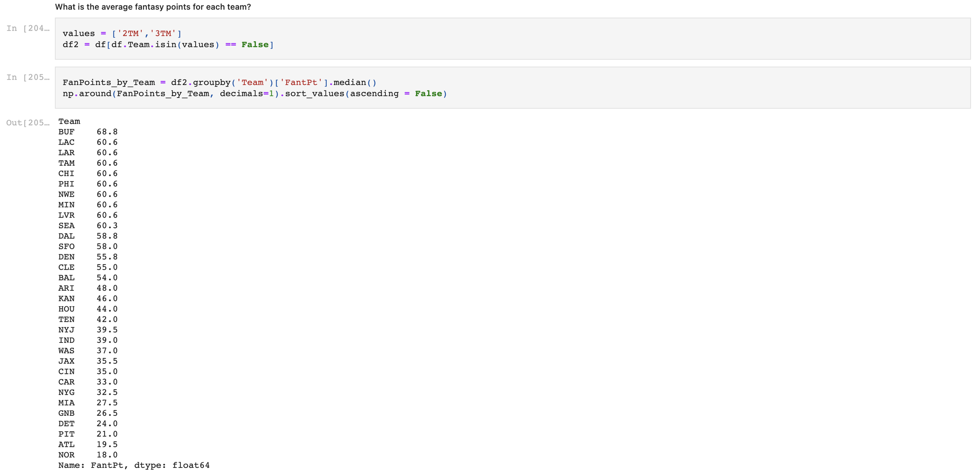
Task: Click the SEA 60.3 output row
Action: (88, 226)
